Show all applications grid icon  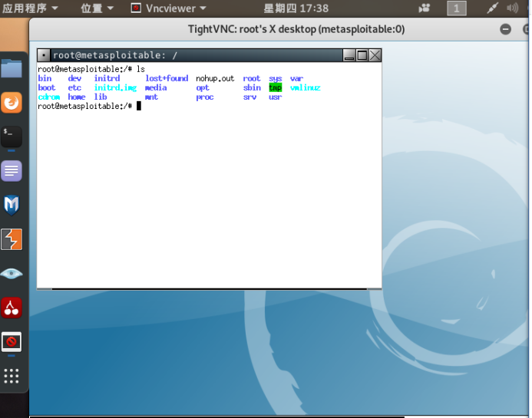12,376
